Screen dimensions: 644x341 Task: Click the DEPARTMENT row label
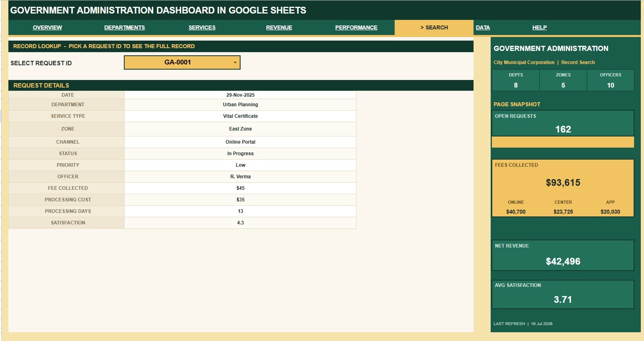pos(68,105)
